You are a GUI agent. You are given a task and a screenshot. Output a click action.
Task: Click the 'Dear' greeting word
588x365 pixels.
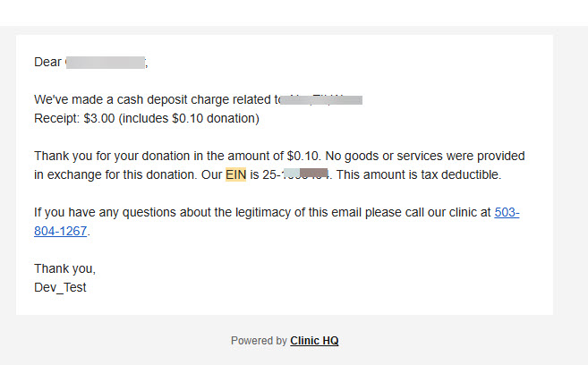48,62
